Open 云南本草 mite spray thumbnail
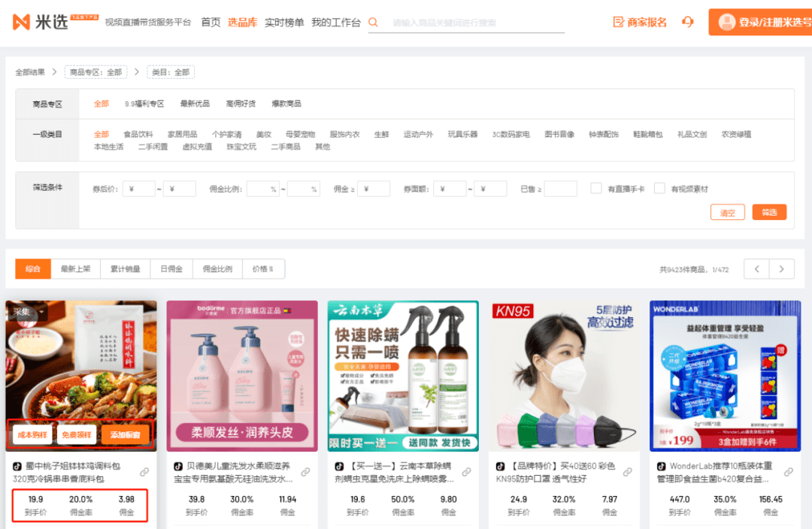 (x=404, y=376)
